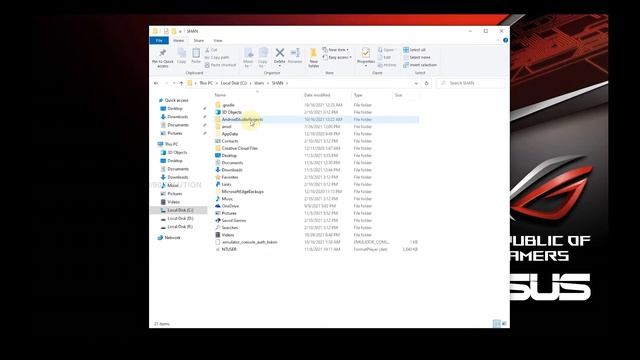Switch to Details view icon in status bar
Viewport: 640px width, 360px height.
point(496,324)
